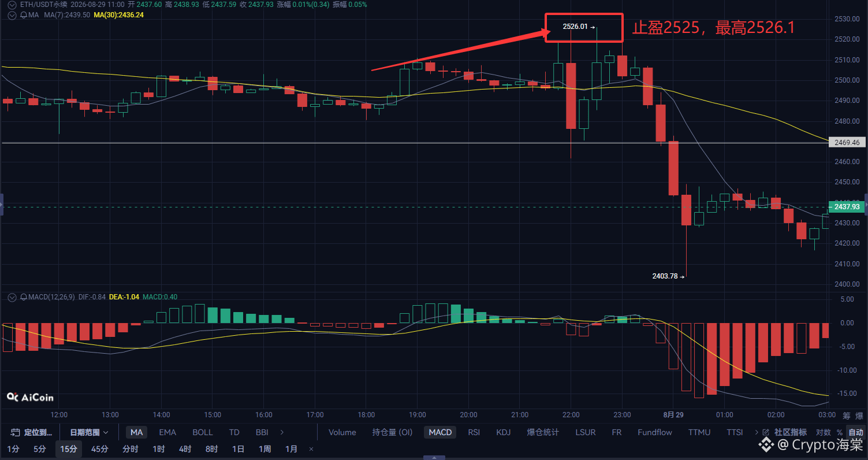868x460 pixels.
Task: Click the 筹 chip distribution button
Action: [x=847, y=415]
